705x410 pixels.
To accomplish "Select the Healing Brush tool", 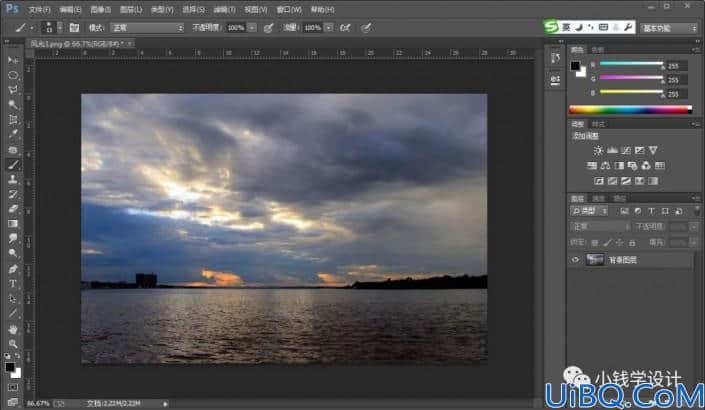I will (13, 150).
